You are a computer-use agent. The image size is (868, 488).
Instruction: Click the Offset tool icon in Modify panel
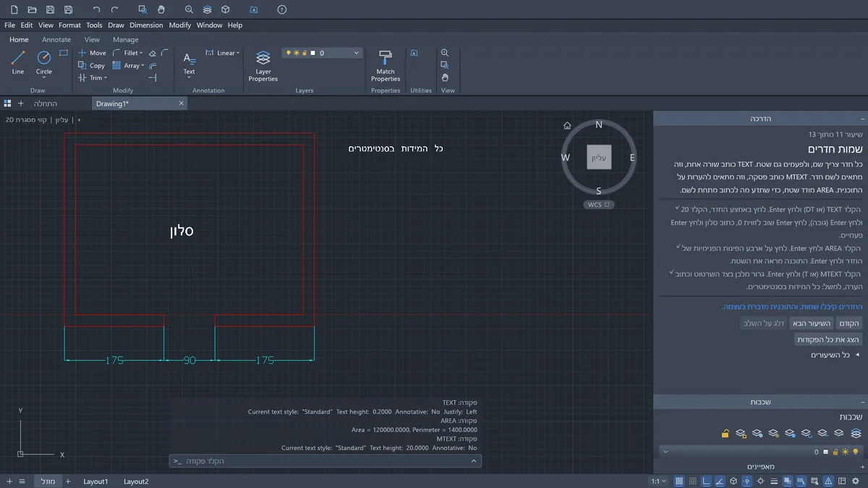tap(153, 66)
